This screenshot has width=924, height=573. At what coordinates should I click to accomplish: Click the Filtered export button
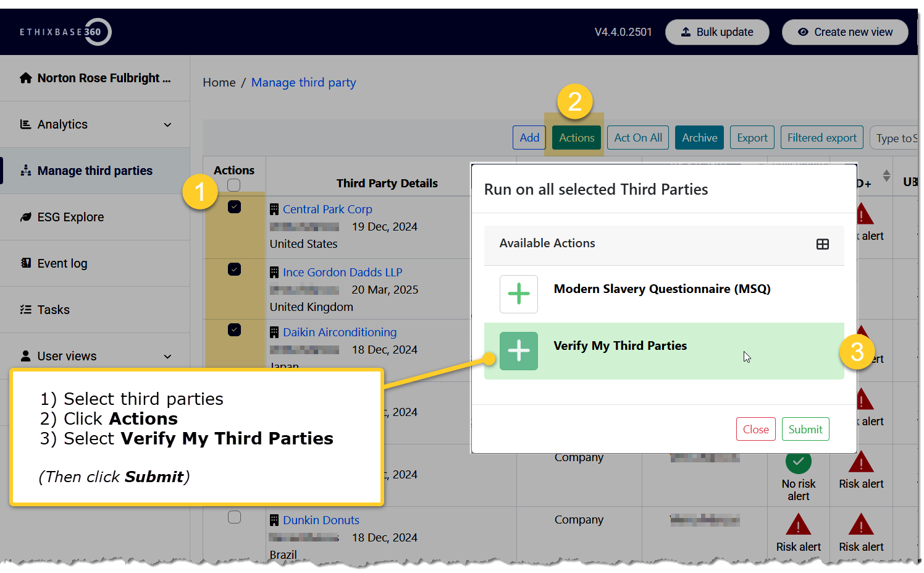pyautogui.click(x=821, y=138)
